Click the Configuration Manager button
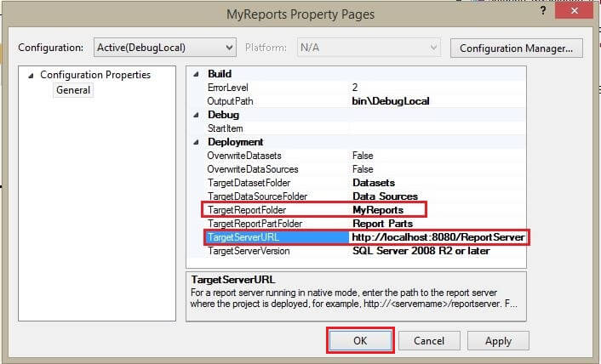Screen dimensions: 601x364 tap(516, 48)
